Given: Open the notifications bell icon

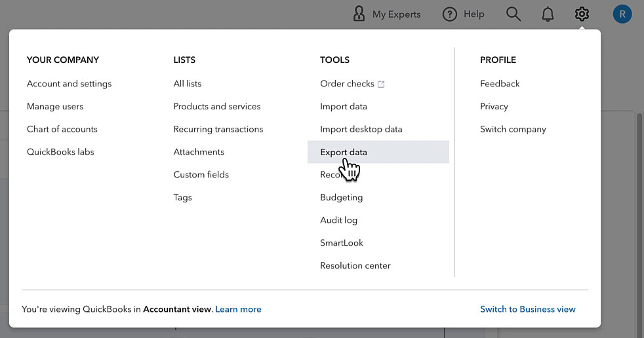Looking at the screenshot, I should pos(548,14).
